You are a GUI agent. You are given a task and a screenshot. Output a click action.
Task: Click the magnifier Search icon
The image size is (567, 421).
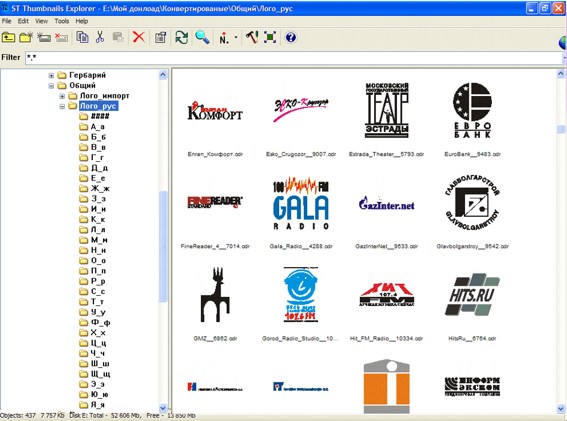[202, 37]
